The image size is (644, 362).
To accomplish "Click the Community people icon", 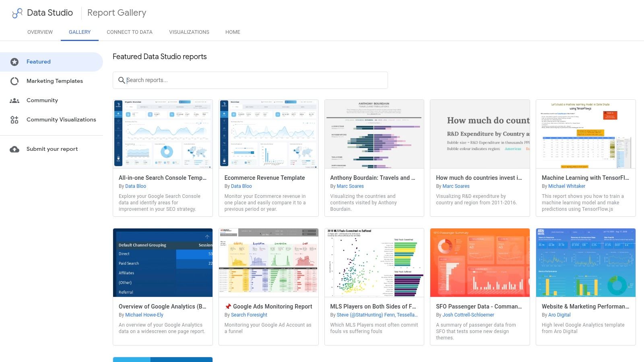I will pos(14,101).
